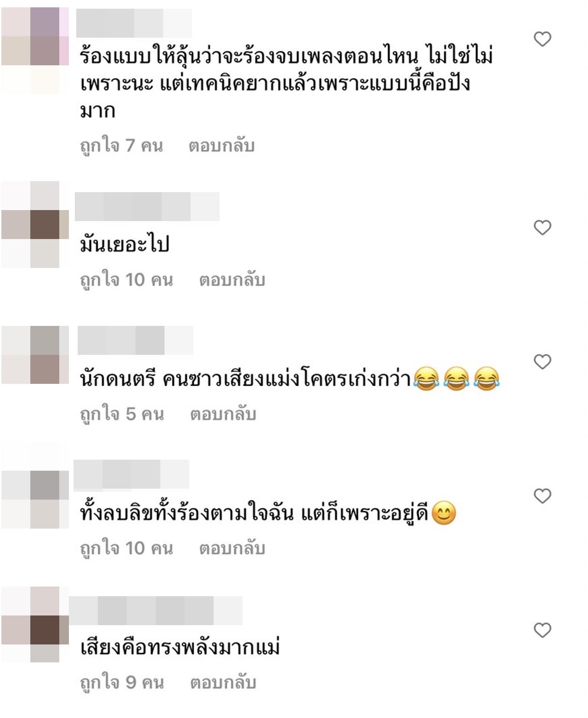Reply to 'ทั้งลบลิขทั้งร้องตามใจฉัน' comment
The image size is (588, 718).
tap(232, 548)
